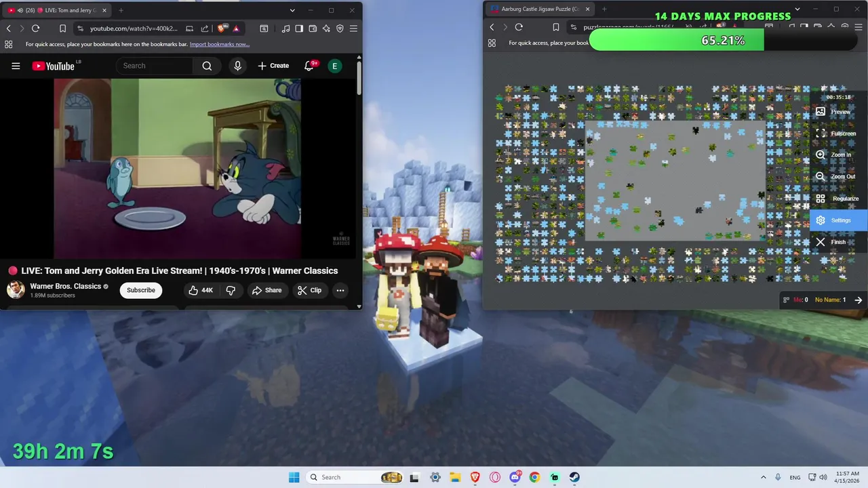Screen dimensions: 868x488
Task: Open File Explorer from the taskbar
Action: pos(455,477)
